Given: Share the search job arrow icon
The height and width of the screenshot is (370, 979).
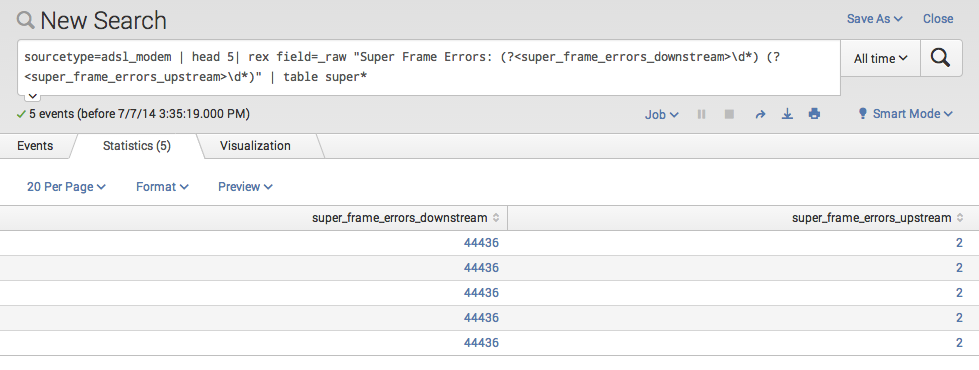Looking at the screenshot, I should click(x=760, y=114).
